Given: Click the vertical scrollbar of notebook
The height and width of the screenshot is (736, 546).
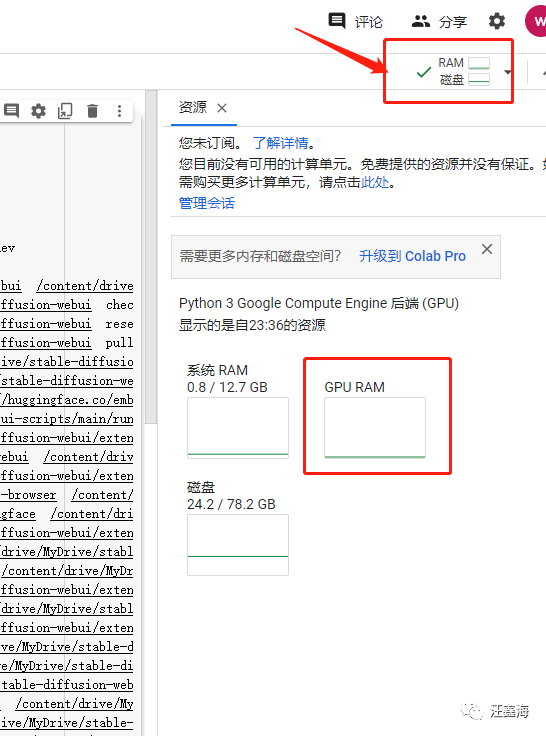Looking at the screenshot, I should 151,258.
